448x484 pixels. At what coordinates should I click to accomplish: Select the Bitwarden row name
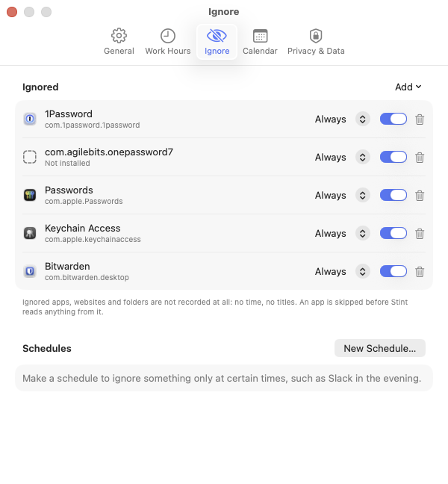67,266
